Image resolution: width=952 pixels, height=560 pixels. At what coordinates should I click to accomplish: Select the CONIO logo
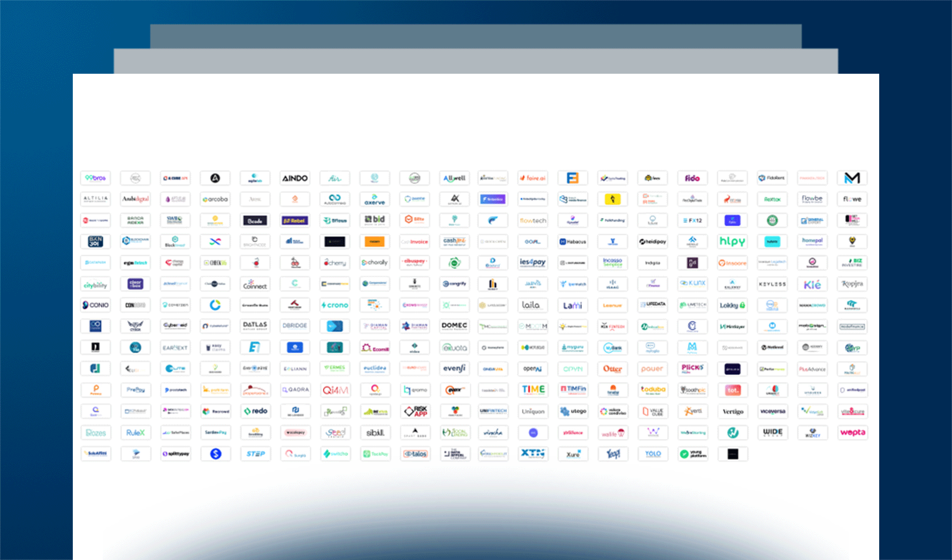point(95,305)
